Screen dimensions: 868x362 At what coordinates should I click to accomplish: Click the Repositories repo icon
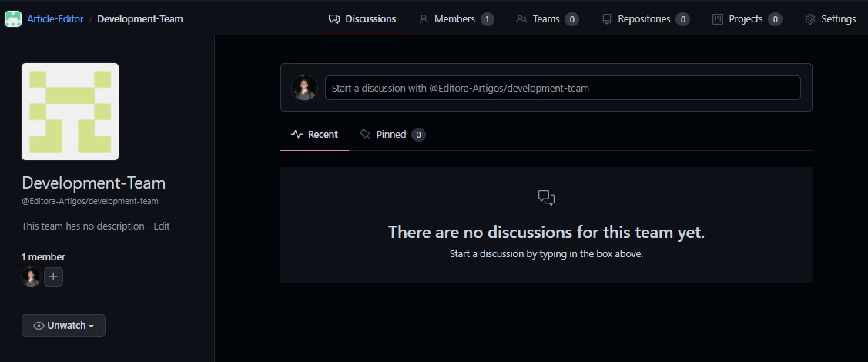[x=607, y=19]
